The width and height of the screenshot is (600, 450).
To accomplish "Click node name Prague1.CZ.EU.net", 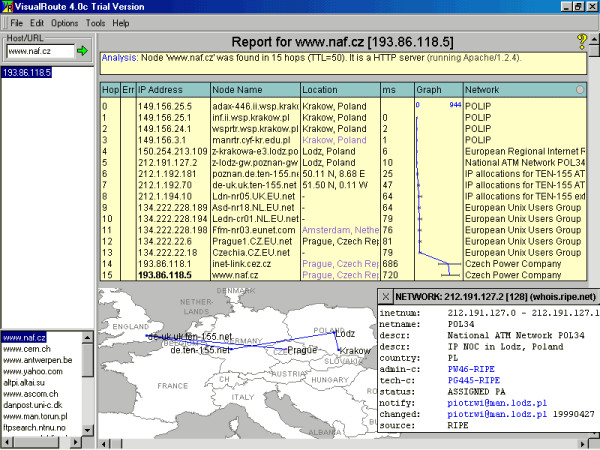I will pyautogui.click(x=252, y=241).
